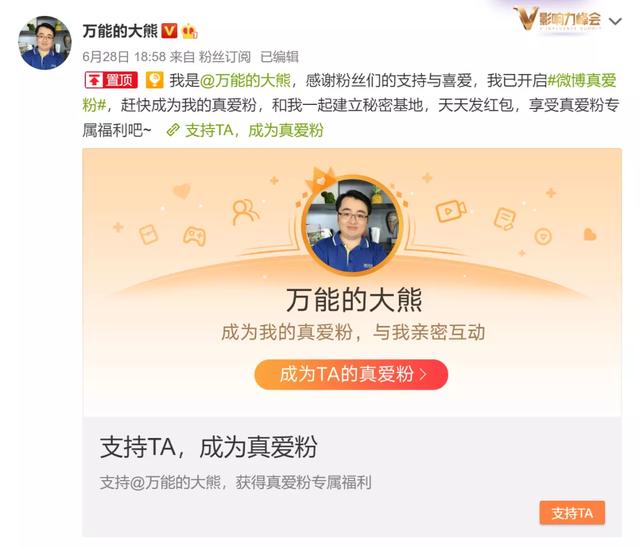Click the large circular avatar in card

(x=352, y=226)
